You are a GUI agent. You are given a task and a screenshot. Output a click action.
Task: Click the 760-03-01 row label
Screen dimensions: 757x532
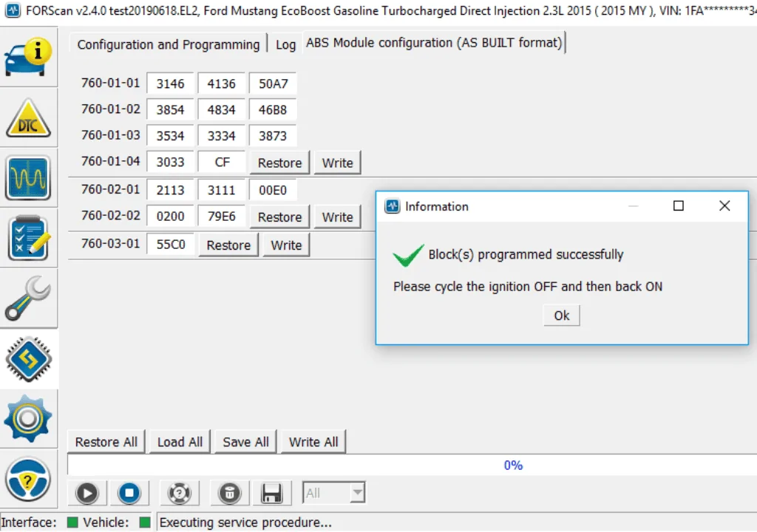[x=111, y=243]
